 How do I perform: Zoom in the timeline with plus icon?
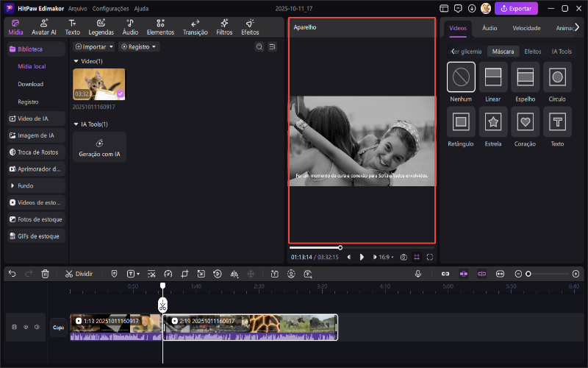576,274
